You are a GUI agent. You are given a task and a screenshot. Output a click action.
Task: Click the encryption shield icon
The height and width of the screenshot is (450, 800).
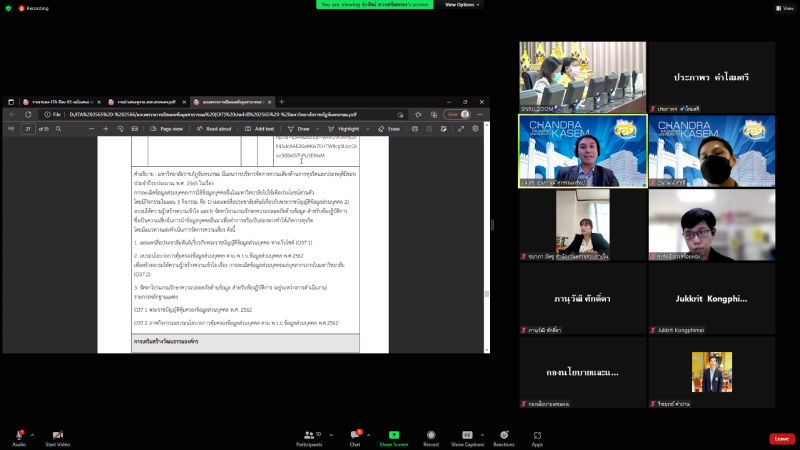(x=8, y=6)
